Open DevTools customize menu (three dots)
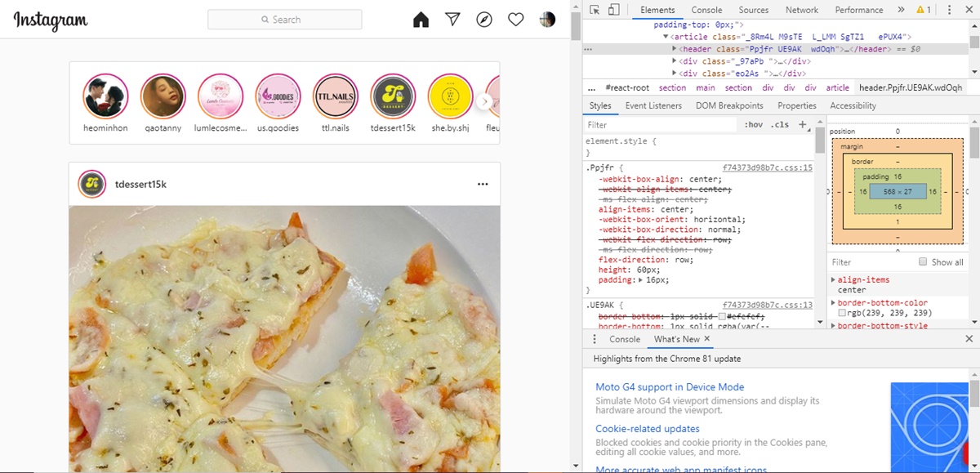The height and width of the screenshot is (473, 980). (949, 10)
